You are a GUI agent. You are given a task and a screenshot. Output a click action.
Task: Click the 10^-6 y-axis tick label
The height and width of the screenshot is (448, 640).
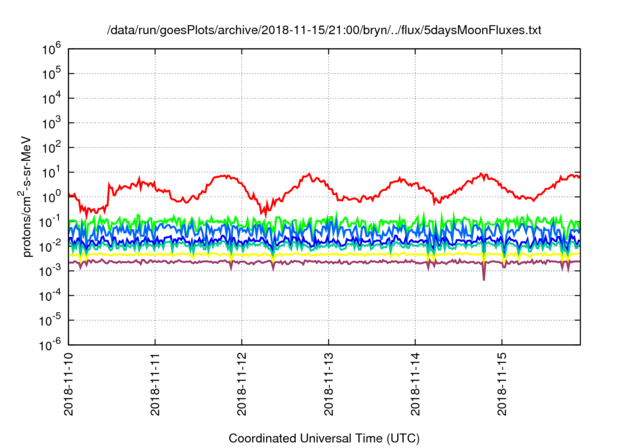(x=50, y=345)
